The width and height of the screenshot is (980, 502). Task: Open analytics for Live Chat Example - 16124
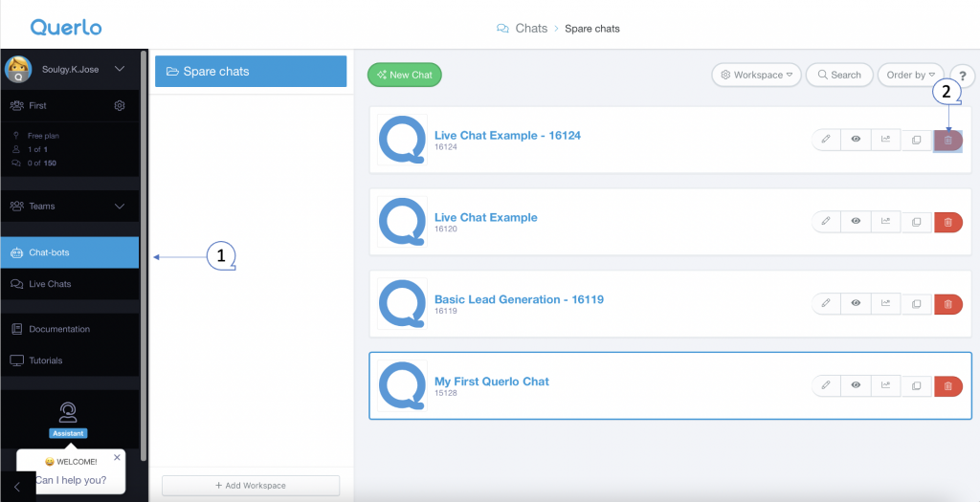pyautogui.click(x=885, y=140)
